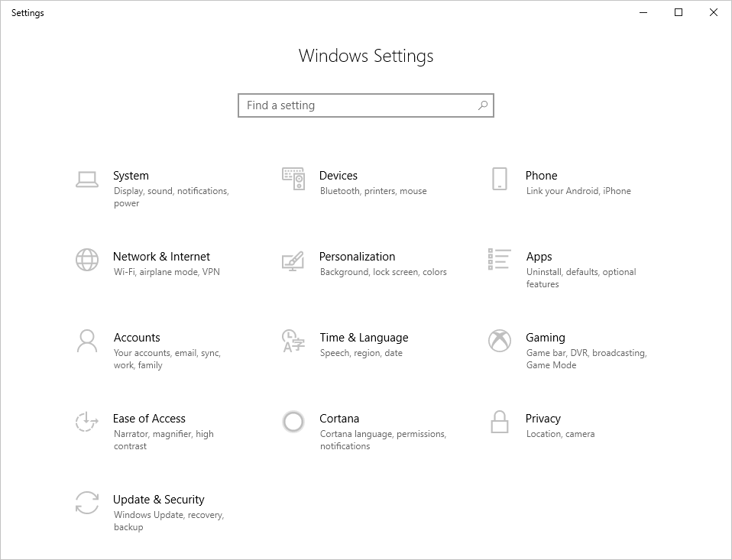Open the Gaming category label

(x=546, y=338)
